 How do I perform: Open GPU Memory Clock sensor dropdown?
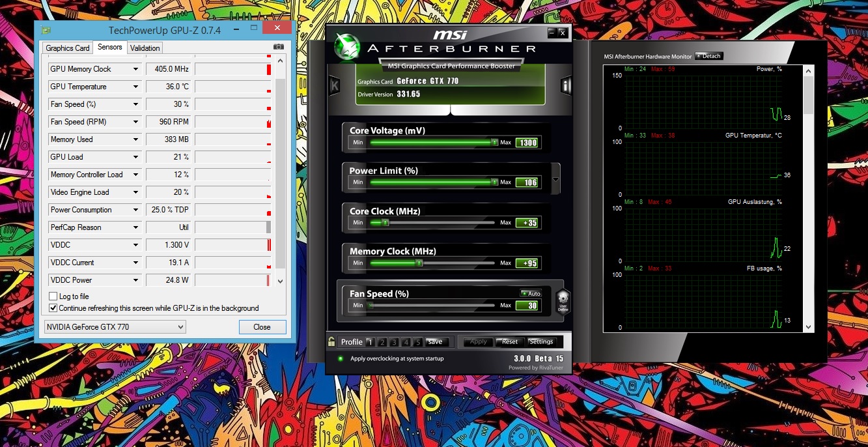[136, 69]
